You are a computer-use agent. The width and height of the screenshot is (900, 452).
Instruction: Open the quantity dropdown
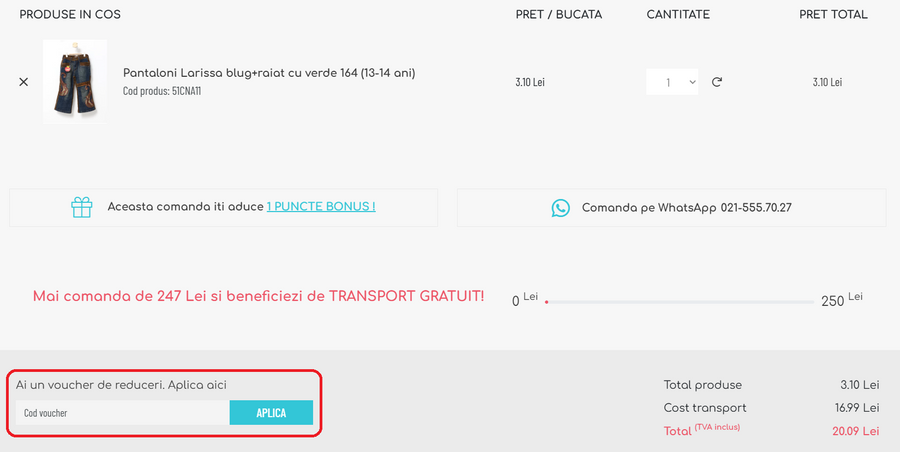click(672, 82)
